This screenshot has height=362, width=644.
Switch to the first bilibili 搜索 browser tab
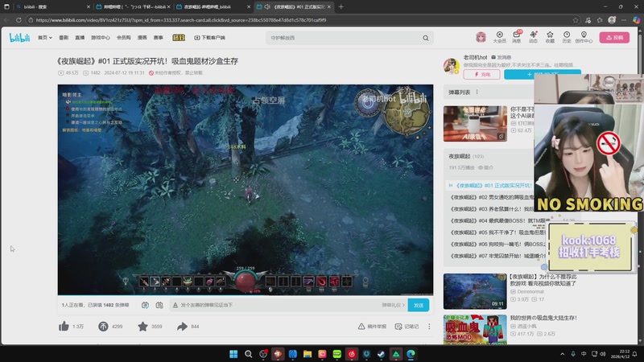coord(52,6)
